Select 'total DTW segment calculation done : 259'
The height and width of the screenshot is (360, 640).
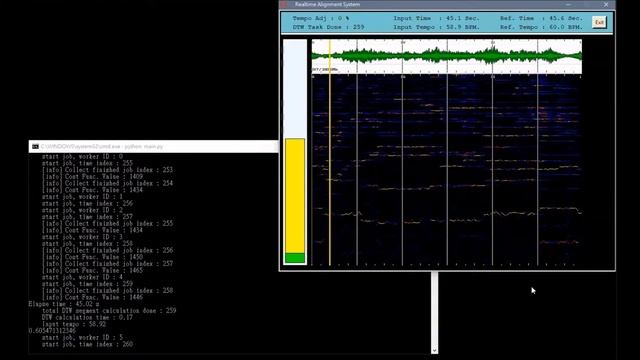click(109, 311)
